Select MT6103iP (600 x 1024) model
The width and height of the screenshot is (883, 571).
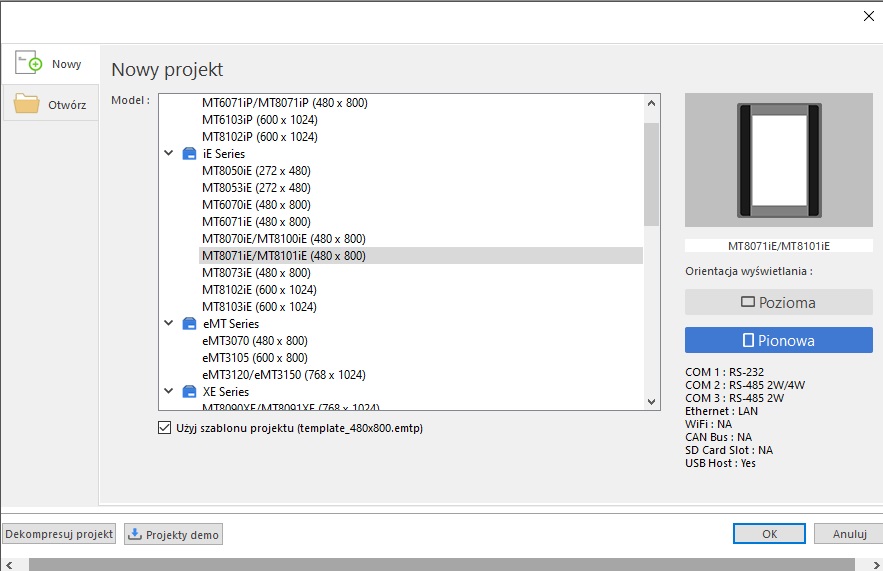[x=260, y=120]
